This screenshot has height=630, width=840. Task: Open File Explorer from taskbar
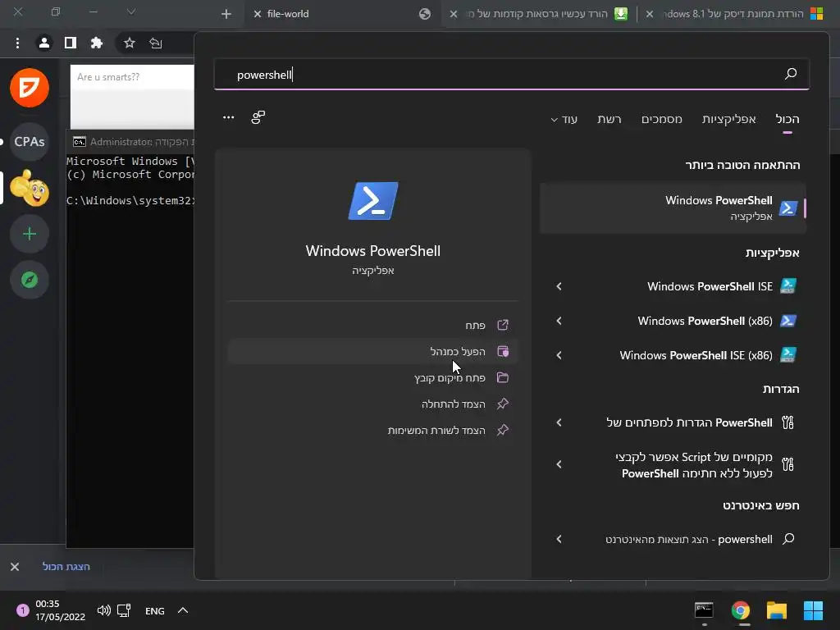click(x=776, y=610)
